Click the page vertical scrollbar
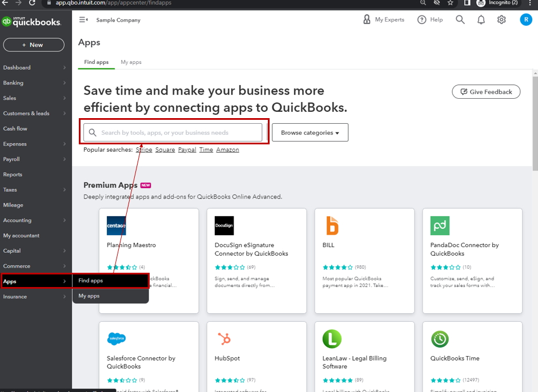 pyautogui.click(x=535, y=123)
